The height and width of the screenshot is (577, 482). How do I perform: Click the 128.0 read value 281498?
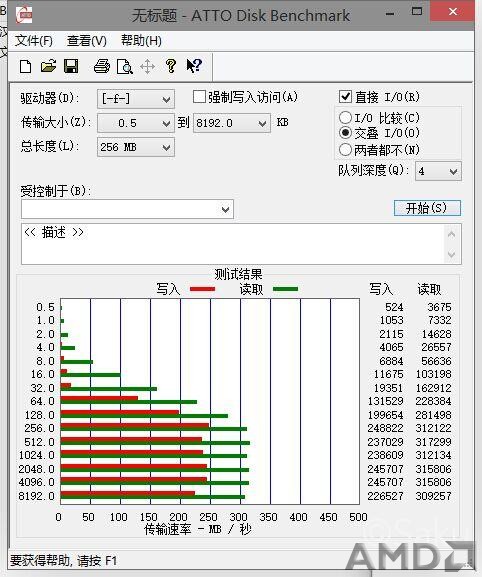(433, 415)
